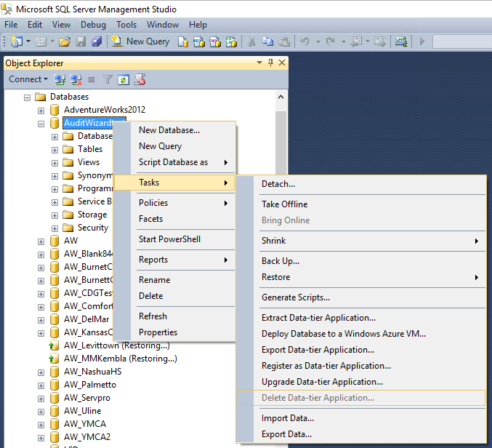This screenshot has height=448, width=492.
Task: Click the Object Explorer scroll up arrow
Action: click(281, 97)
